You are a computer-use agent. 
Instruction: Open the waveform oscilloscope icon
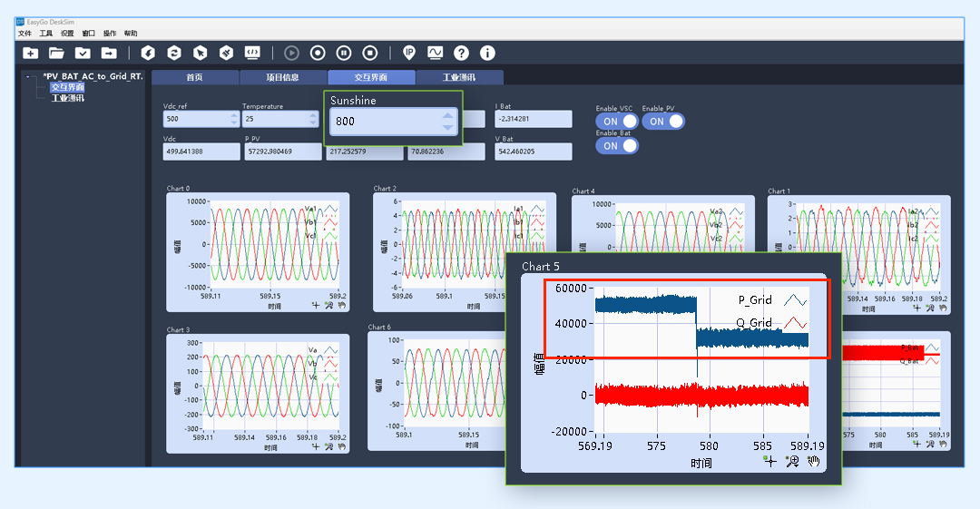point(435,54)
